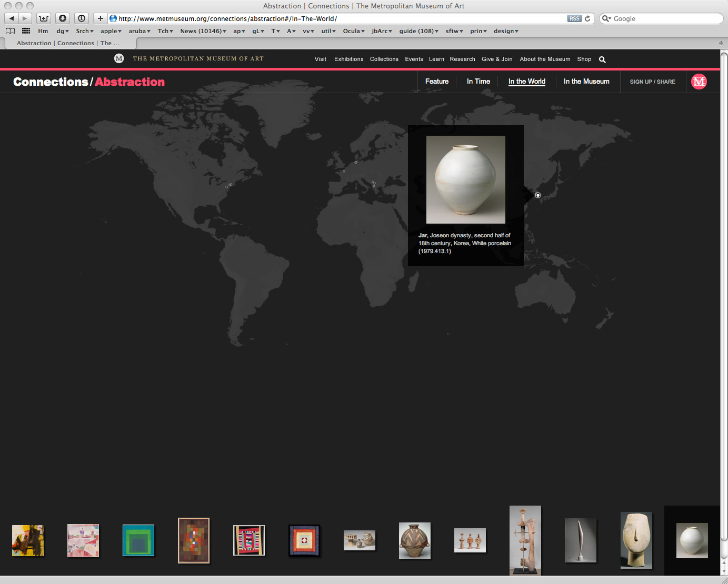Open the bookmarks book icon
The image size is (728, 584).
pos(10,31)
